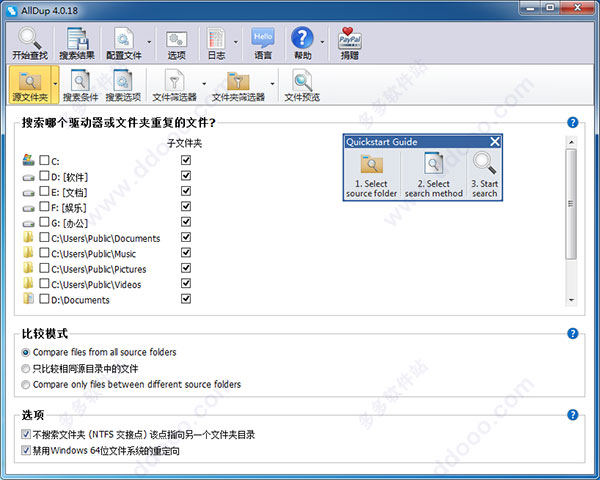Viewport: 600px width, 480px height.
Task: Click the folder list scrollbar thumb
Action: pos(571,204)
